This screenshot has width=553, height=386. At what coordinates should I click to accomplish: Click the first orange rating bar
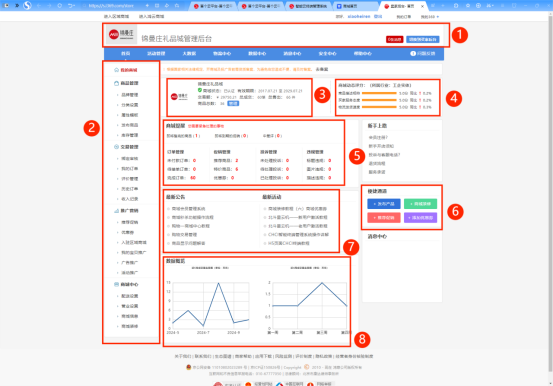pyautogui.click(x=379, y=94)
